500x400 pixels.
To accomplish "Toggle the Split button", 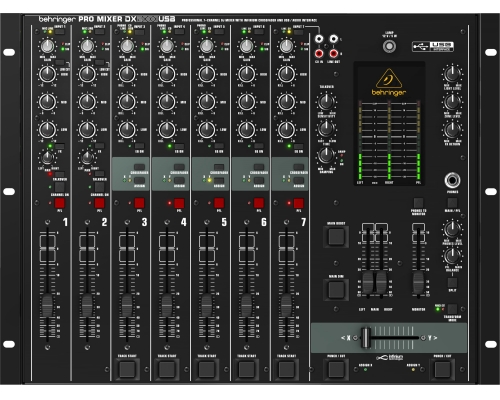I will [452, 283].
